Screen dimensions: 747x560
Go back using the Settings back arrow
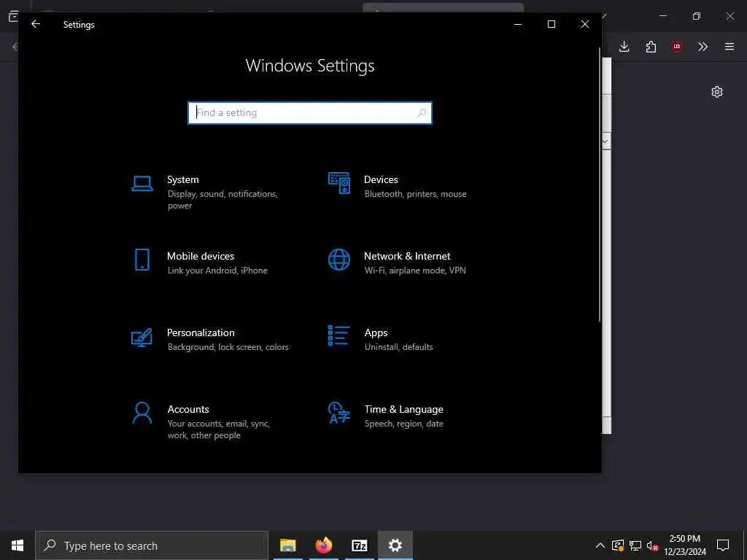coord(36,24)
